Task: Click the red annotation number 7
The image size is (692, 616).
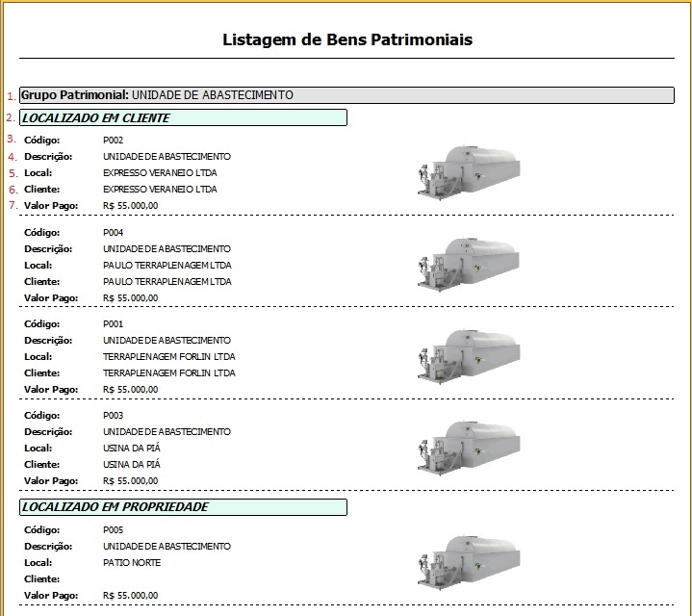Action: point(12,205)
